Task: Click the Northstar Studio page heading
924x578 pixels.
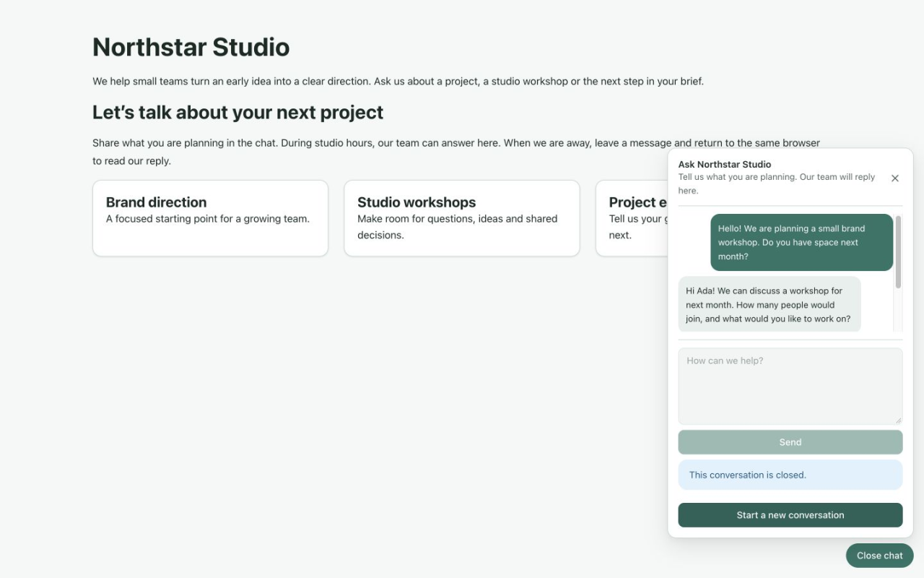Action: coord(191,47)
